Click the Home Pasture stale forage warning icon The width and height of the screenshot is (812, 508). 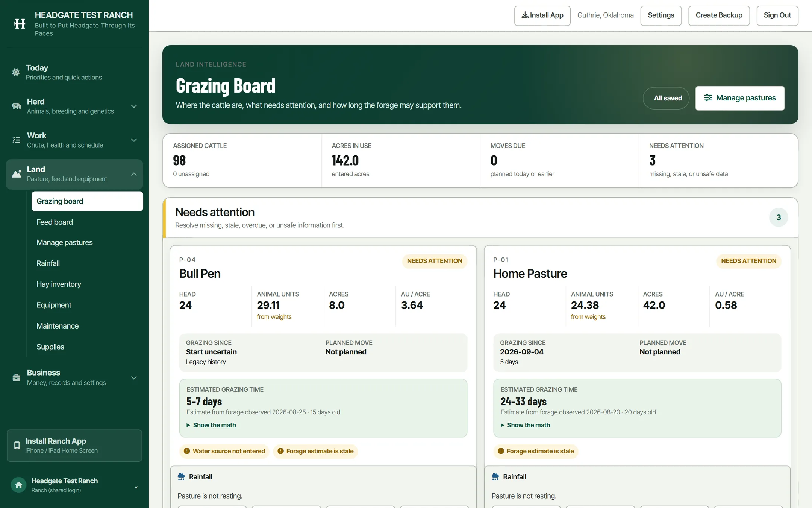(501, 451)
